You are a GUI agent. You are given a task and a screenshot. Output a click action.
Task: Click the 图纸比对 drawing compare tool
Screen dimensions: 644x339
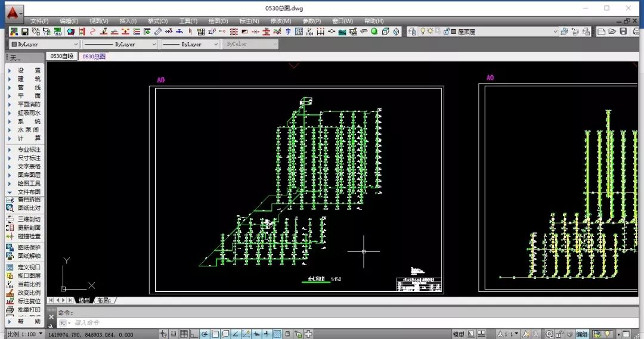23,208
